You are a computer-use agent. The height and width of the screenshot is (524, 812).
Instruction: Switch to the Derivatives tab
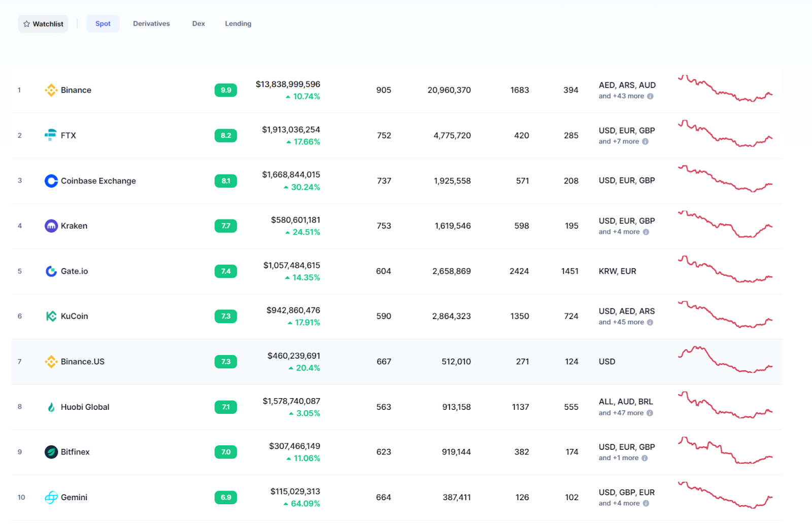(x=151, y=24)
